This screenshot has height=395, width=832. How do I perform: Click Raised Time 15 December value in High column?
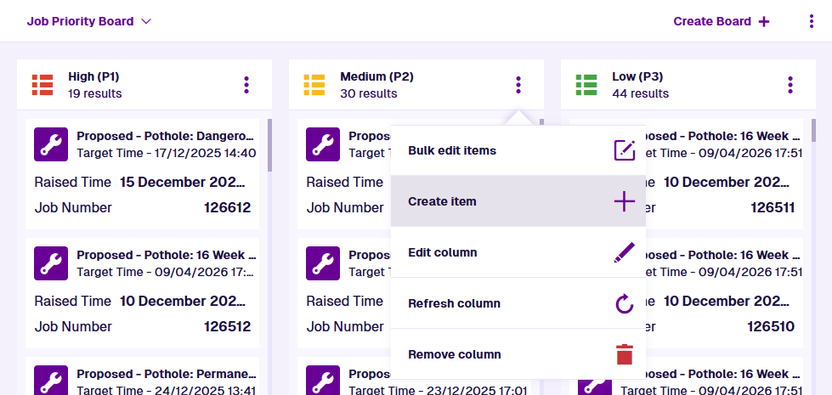click(183, 182)
